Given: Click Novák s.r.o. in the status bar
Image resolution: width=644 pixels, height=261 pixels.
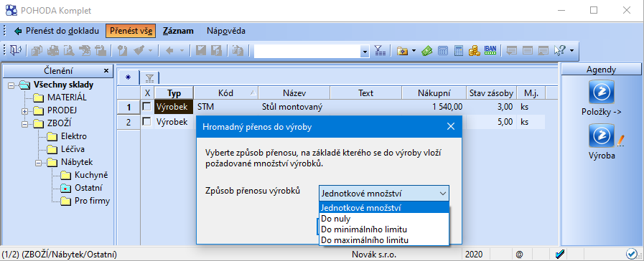Looking at the screenshot, I should coord(374,255).
